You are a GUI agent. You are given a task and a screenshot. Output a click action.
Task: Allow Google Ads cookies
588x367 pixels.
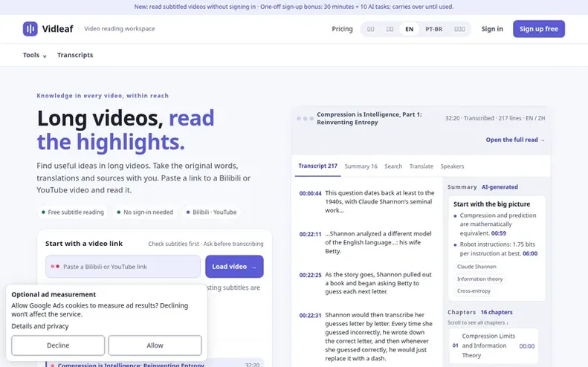pyautogui.click(x=155, y=345)
